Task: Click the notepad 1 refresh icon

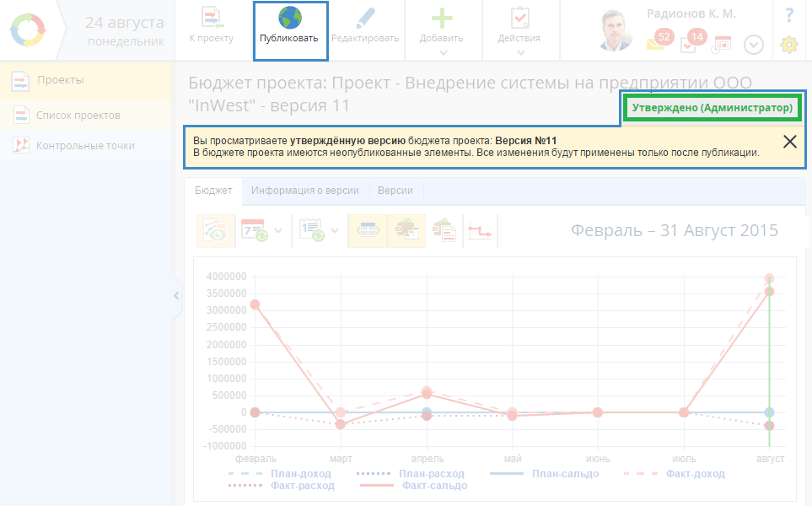Action: [312, 230]
